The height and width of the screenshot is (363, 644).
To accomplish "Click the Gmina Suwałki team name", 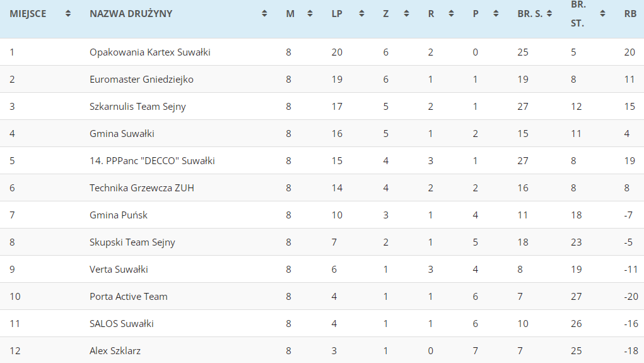I will click(122, 134).
